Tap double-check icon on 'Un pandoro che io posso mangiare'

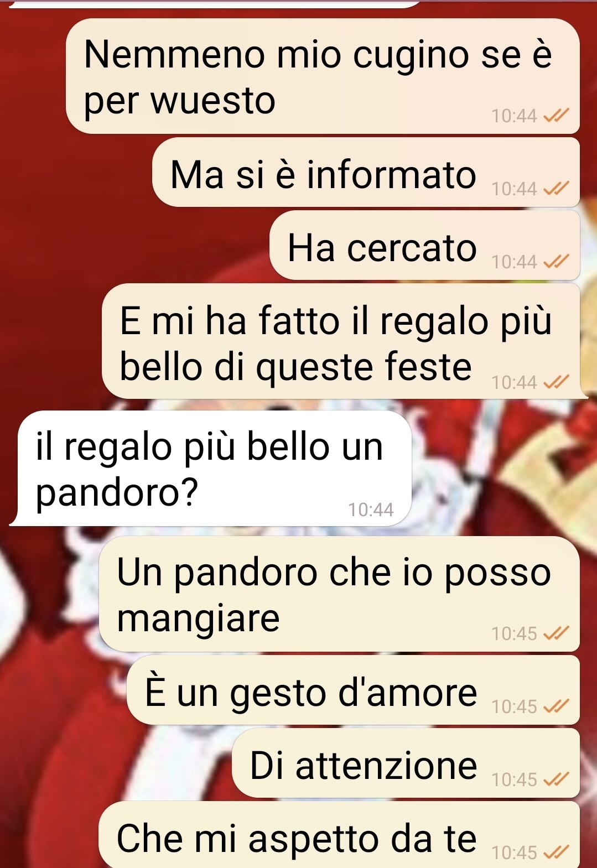pyautogui.click(x=556, y=633)
